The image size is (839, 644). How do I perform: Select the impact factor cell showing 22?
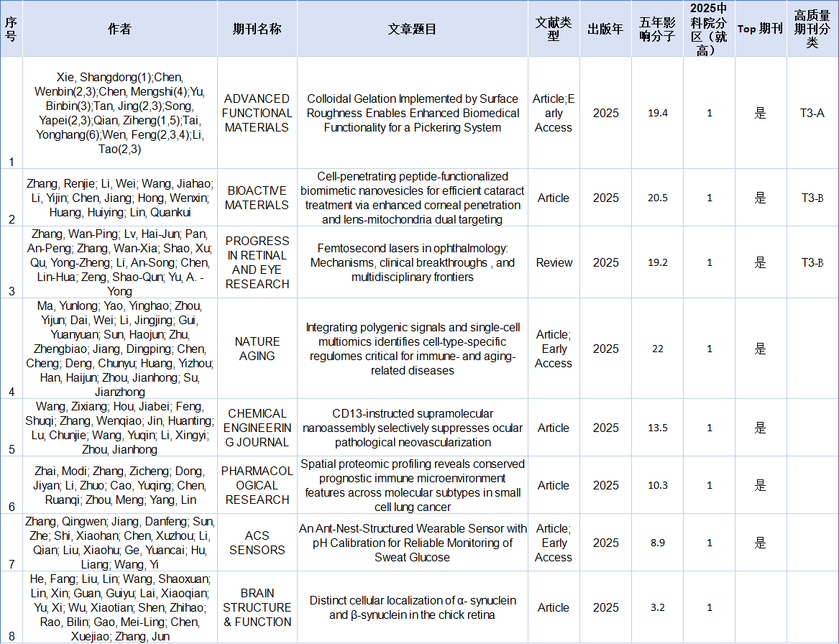coord(657,349)
